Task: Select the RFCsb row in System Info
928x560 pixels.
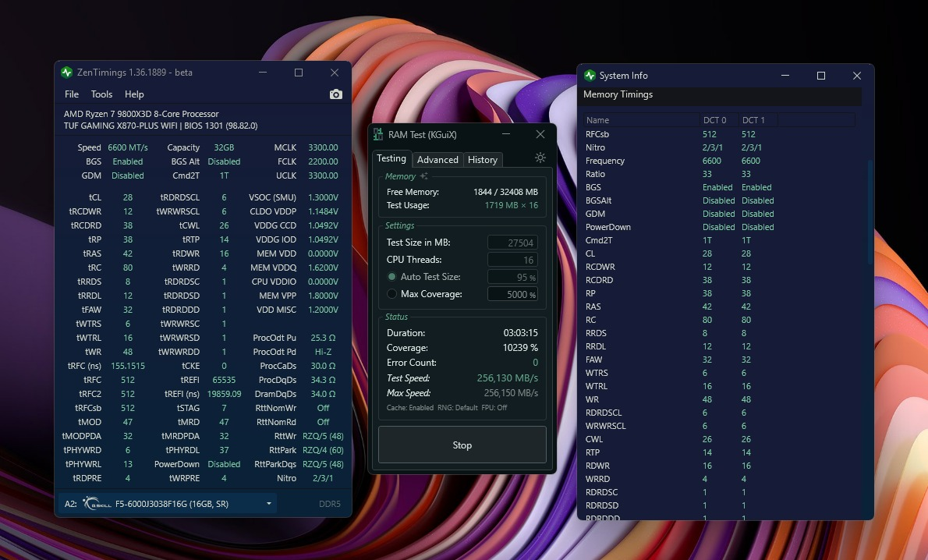Action: (x=719, y=134)
